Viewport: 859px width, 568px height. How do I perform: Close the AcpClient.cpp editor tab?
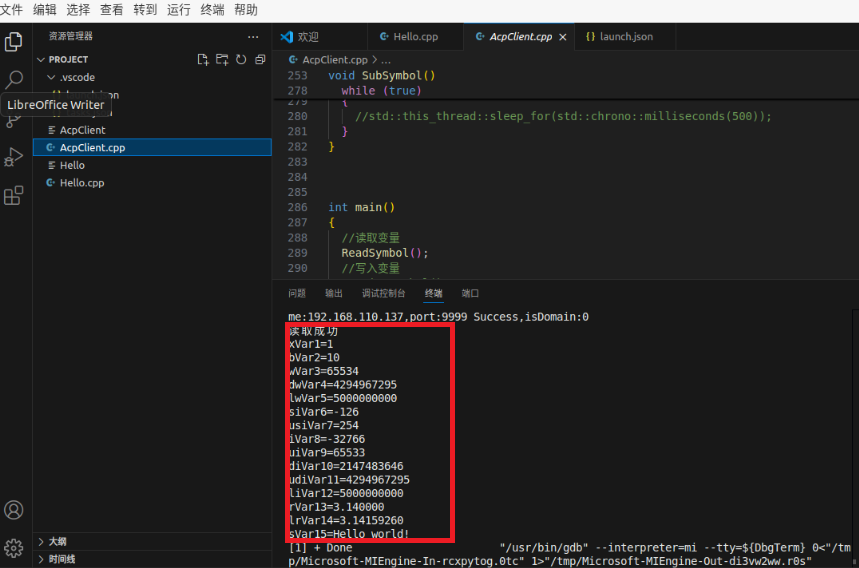563,37
